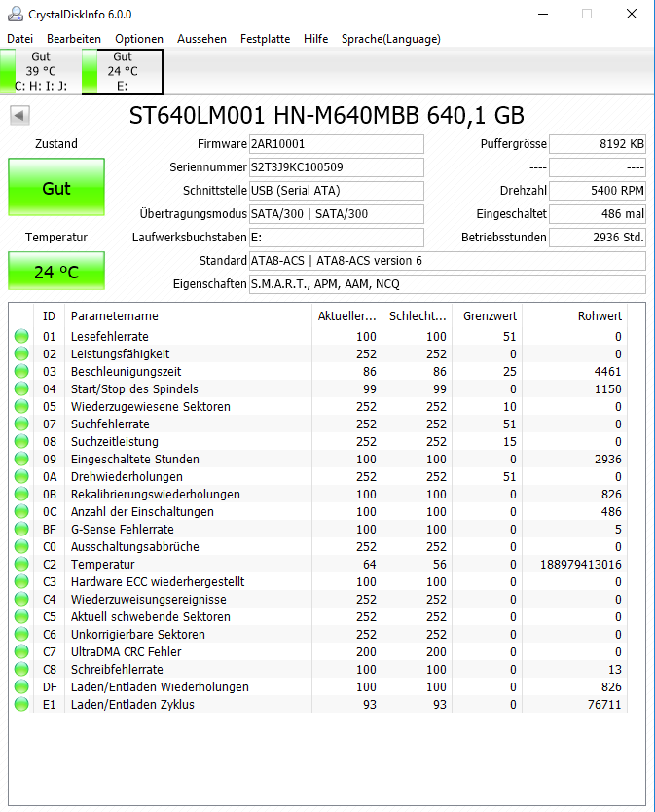The height and width of the screenshot is (812, 655).
Task: Click status dot for Lesefehlerrate row
Action: (21, 337)
